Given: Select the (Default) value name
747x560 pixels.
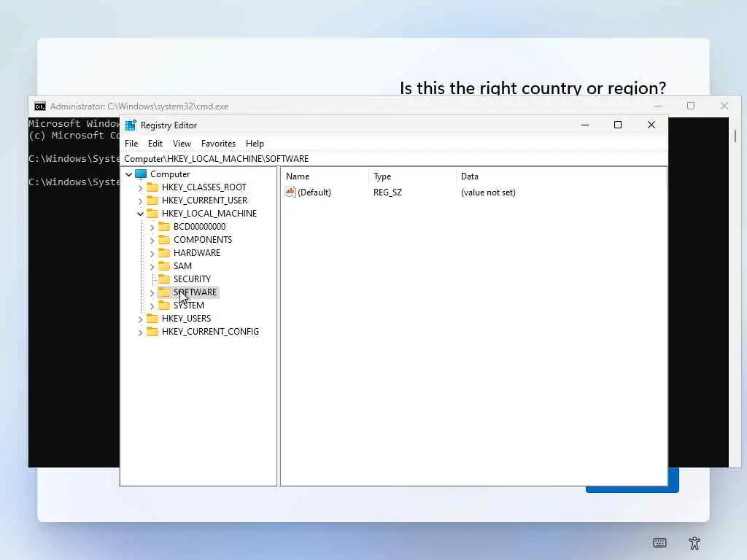Looking at the screenshot, I should (x=314, y=192).
